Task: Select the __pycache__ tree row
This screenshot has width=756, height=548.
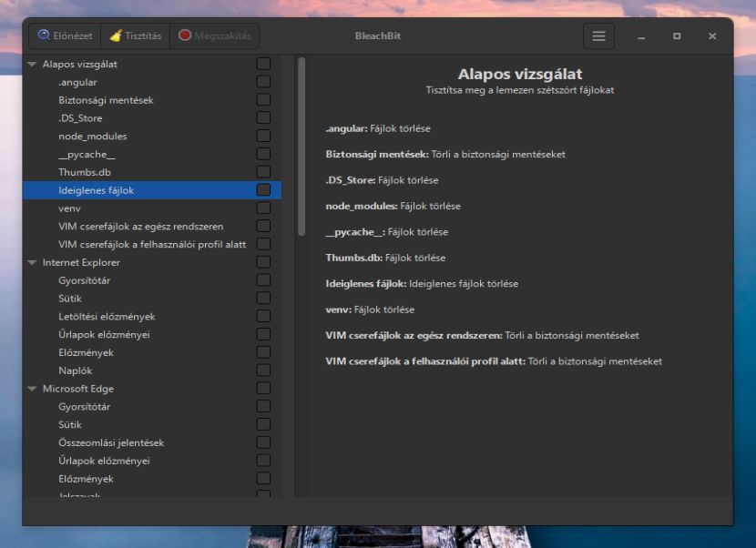Action: pos(152,154)
